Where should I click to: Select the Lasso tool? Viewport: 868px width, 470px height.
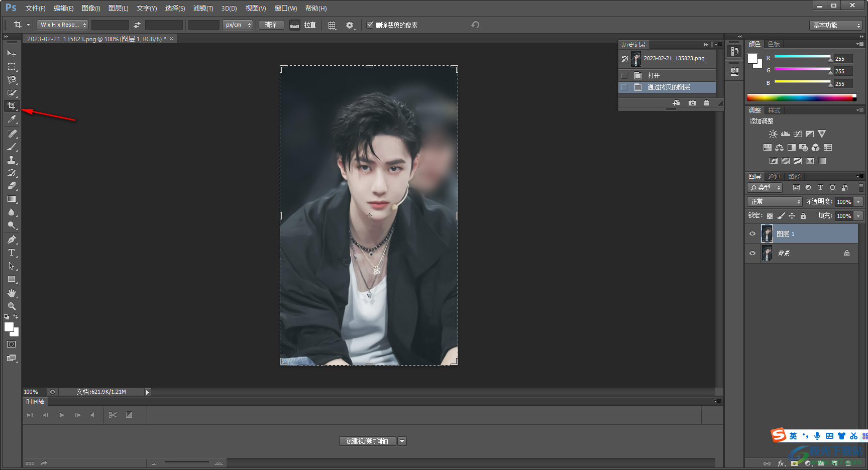point(12,80)
